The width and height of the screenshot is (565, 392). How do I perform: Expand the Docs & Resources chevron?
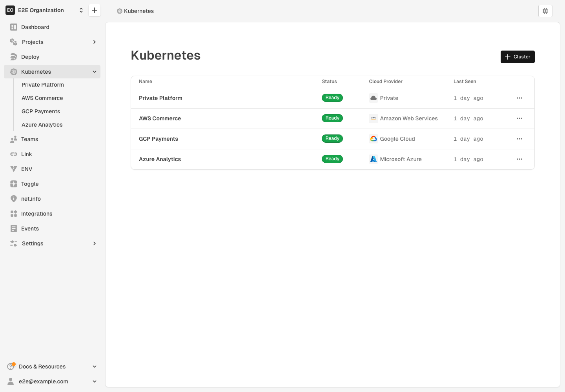coord(95,367)
